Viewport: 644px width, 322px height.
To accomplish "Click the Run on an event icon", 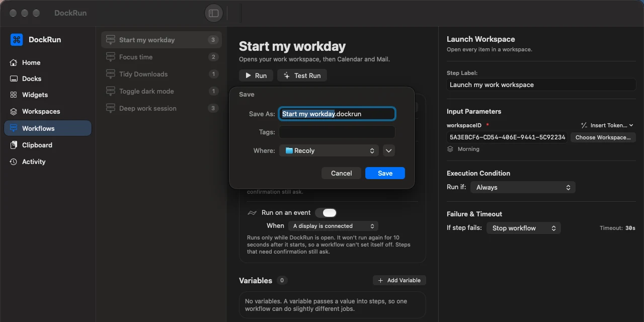I will [252, 213].
